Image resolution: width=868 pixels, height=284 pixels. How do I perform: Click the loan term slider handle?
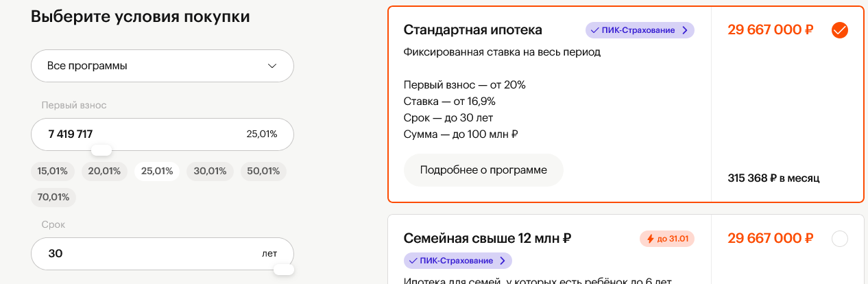283,270
